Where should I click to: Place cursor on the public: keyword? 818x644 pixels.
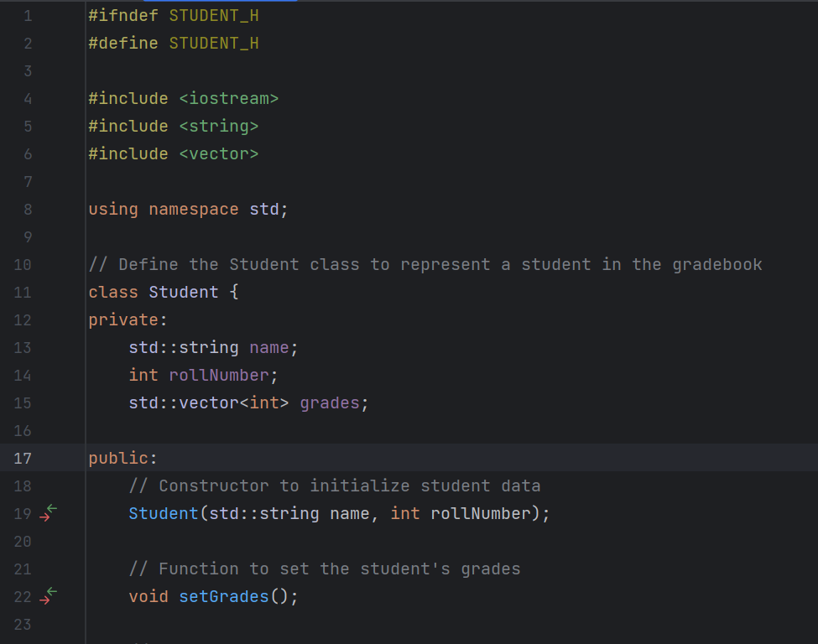point(122,459)
